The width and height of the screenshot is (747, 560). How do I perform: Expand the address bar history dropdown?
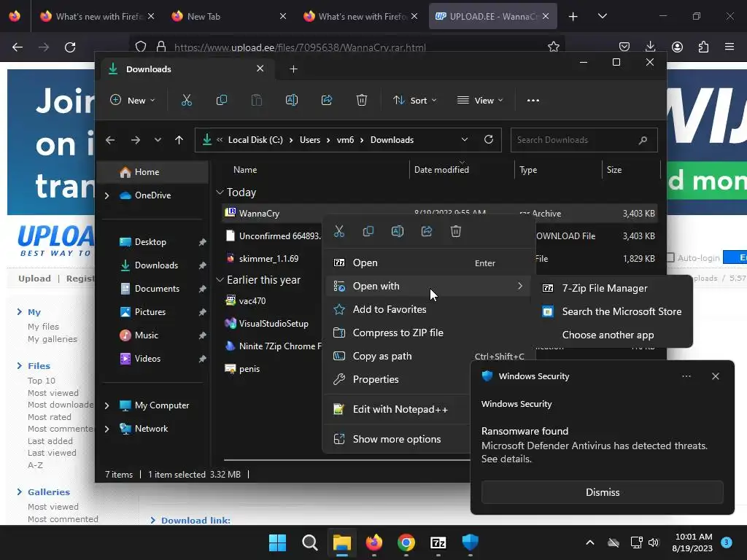coord(465,139)
